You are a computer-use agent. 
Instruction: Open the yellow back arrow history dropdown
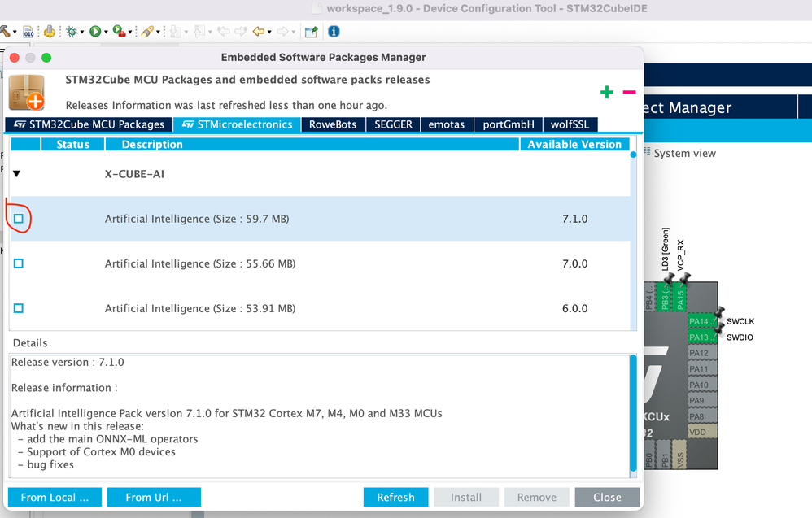(x=269, y=32)
